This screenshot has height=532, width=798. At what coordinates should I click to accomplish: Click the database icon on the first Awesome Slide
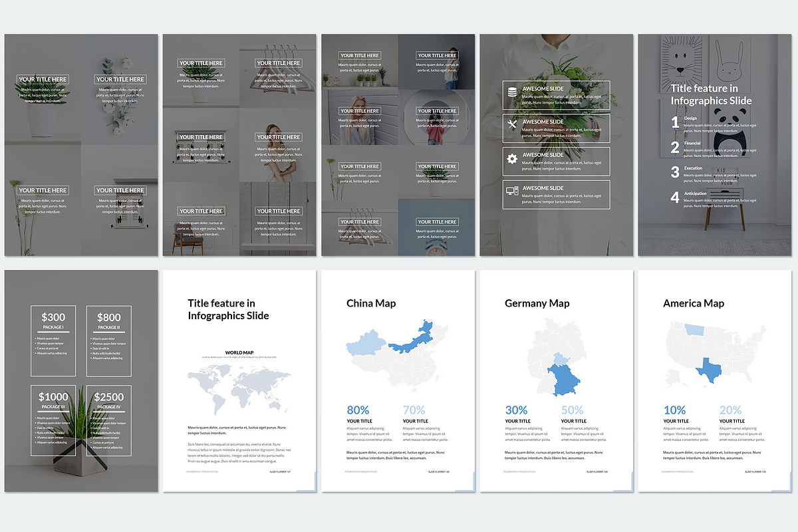[511, 92]
